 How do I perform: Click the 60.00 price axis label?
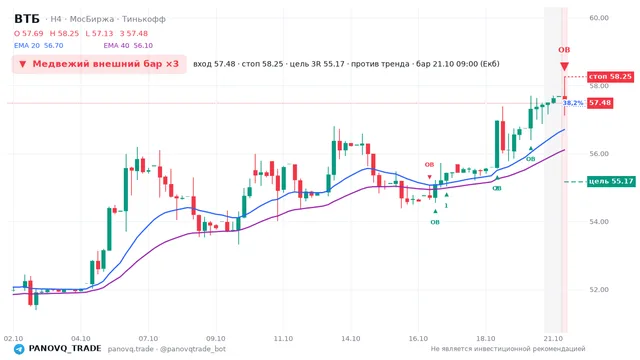pyautogui.click(x=599, y=18)
